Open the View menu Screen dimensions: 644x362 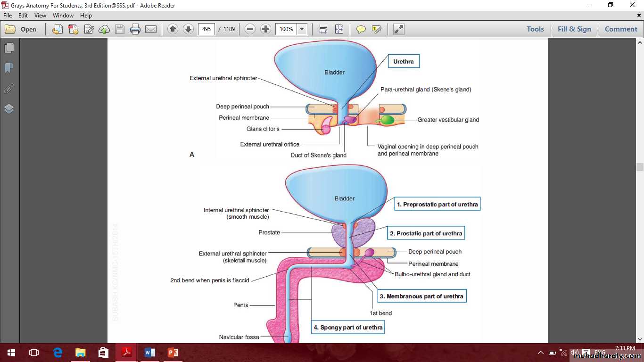(40, 16)
